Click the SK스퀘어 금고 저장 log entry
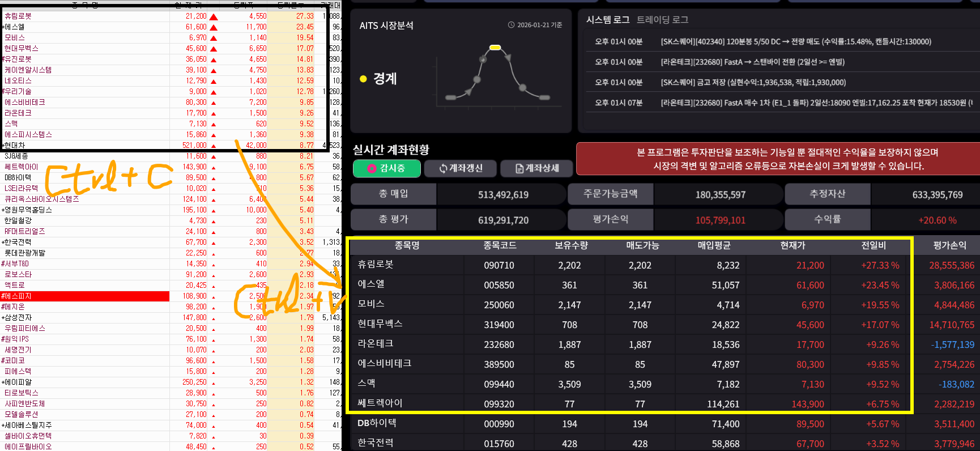Viewport: 980px width, 451px height. pos(753,82)
